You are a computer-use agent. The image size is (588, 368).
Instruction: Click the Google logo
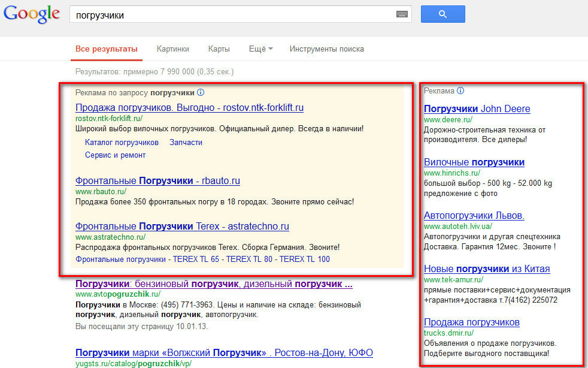pyautogui.click(x=32, y=14)
